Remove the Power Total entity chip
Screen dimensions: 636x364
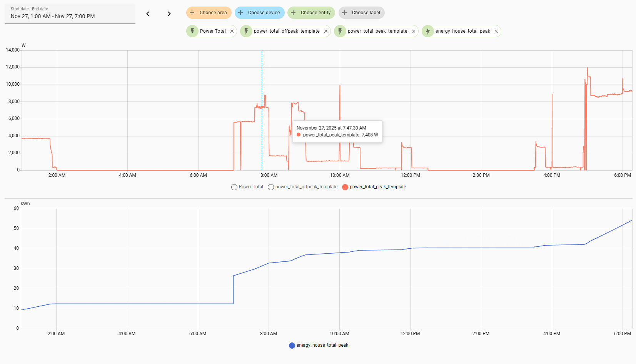[232, 31]
